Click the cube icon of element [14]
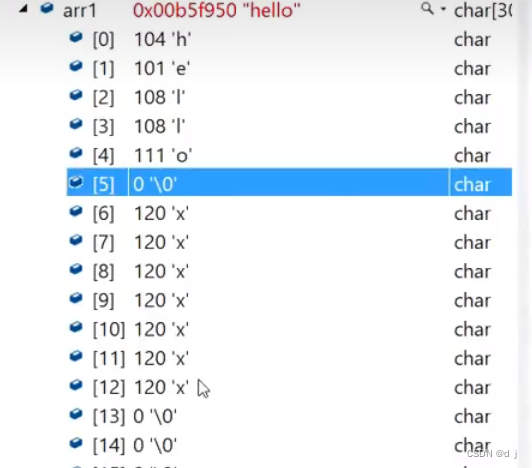 76,443
